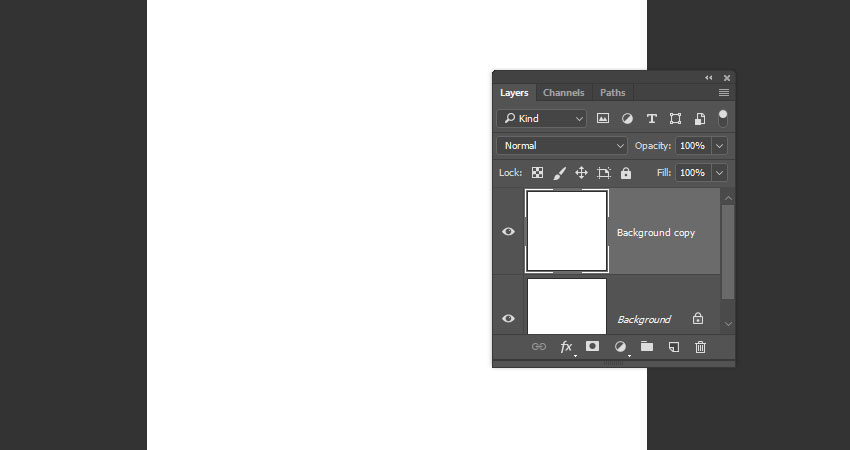The width and height of the screenshot is (850, 450).
Task: Click the Fill label
Action: [664, 172]
